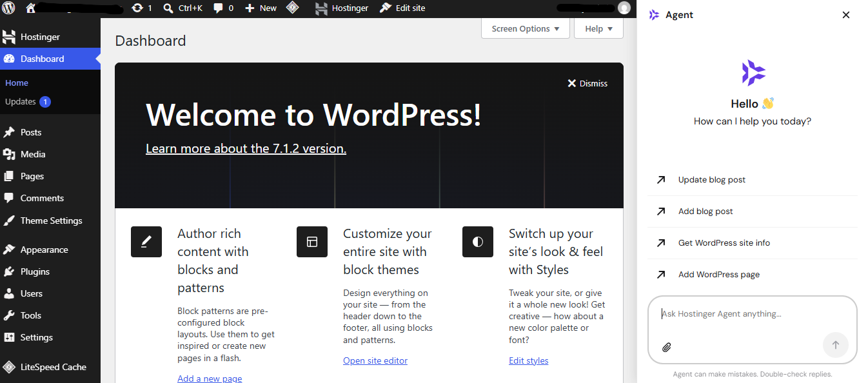Open the Ctrl+K search magnifier
This screenshot has height=383, width=868.
168,8
